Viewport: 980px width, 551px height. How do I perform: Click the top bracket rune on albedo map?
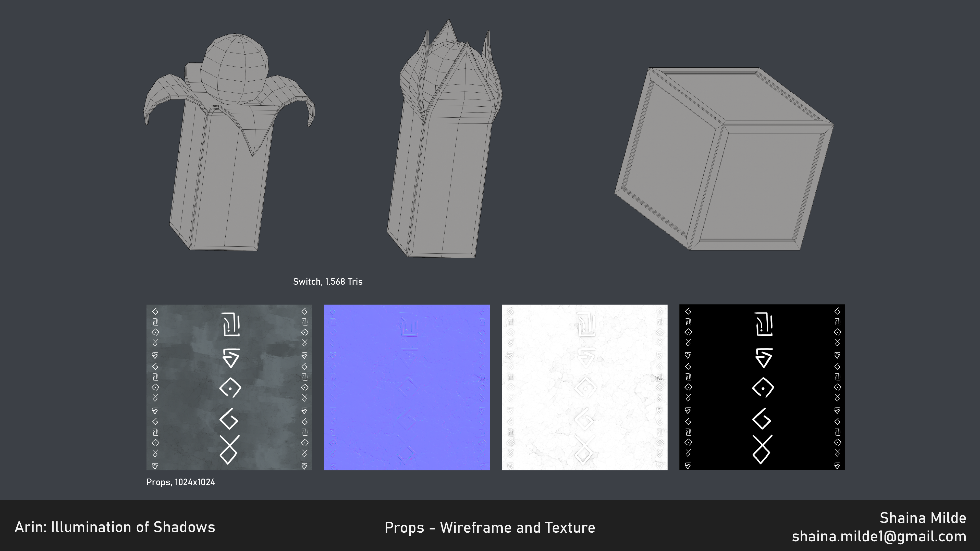[x=231, y=324]
